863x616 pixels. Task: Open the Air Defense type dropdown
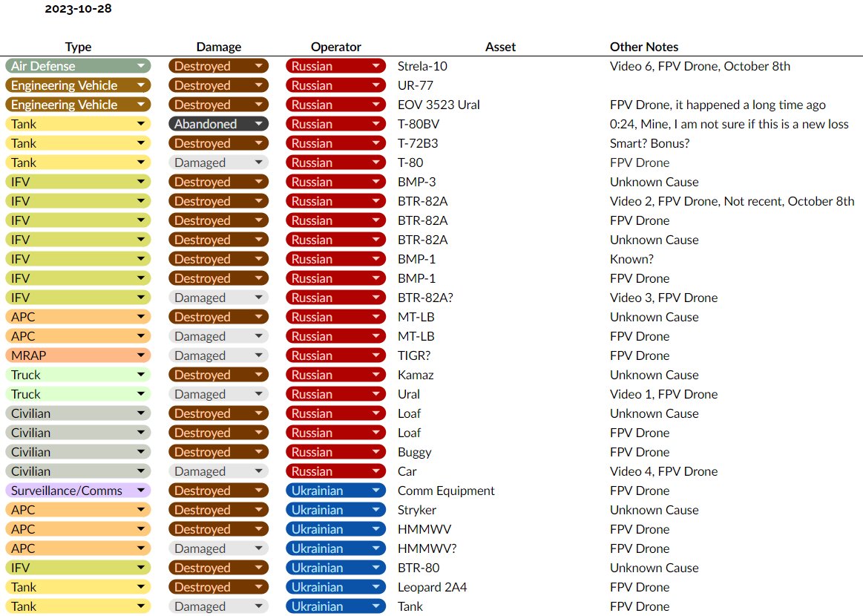coord(78,66)
